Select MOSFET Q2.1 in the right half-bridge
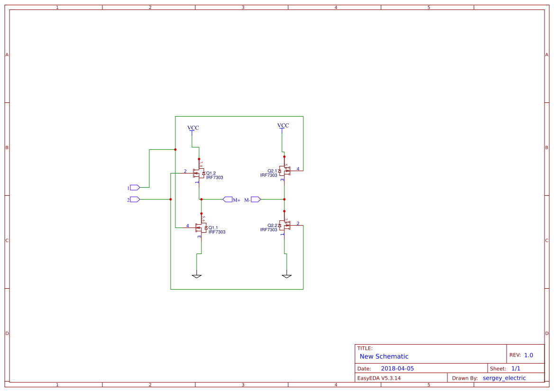This screenshot has height=392, width=554. pyautogui.click(x=286, y=171)
